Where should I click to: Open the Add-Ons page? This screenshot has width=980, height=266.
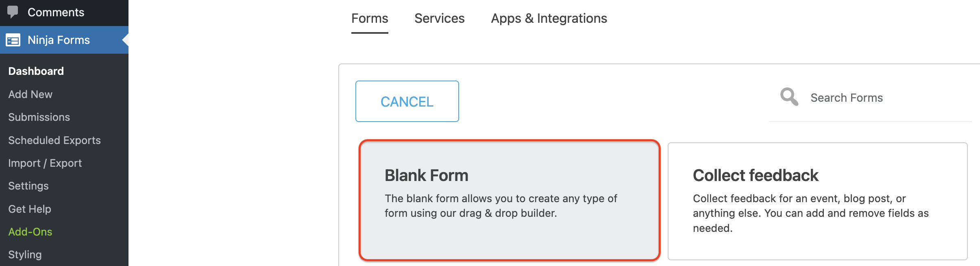click(x=30, y=231)
